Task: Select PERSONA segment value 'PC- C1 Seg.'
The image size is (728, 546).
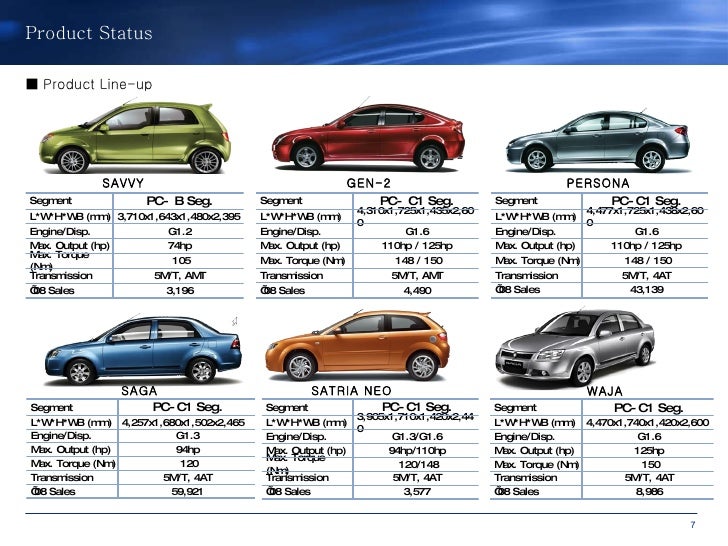Action: pyautogui.click(x=646, y=201)
